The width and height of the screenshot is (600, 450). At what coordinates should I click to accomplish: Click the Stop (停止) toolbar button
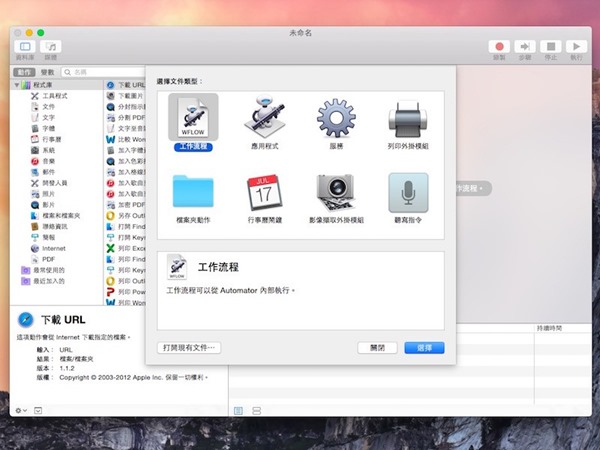click(551, 47)
